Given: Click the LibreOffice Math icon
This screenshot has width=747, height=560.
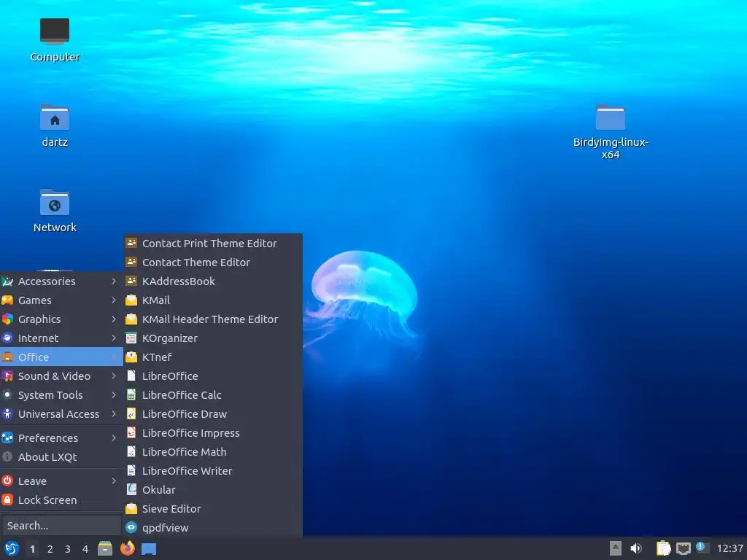Looking at the screenshot, I should point(131,452).
